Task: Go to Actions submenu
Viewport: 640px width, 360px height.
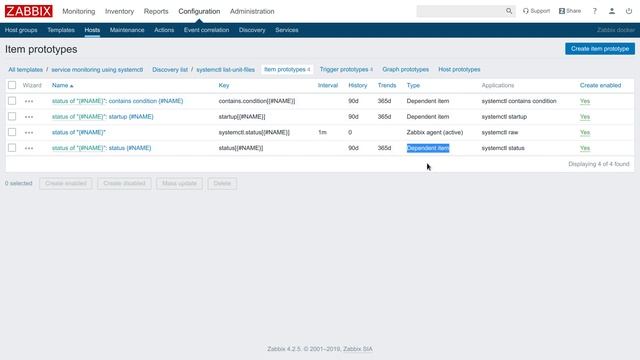Action: coord(164,30)
